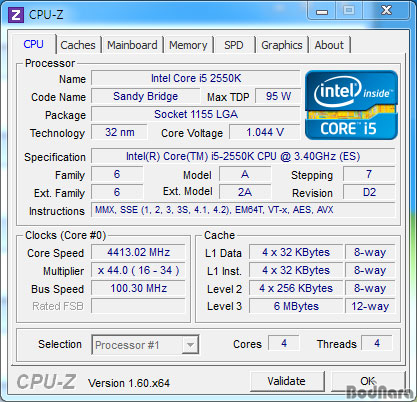The image size is (417, 402).
Task: Show the Graphics tab
Action: coord(282,45)
